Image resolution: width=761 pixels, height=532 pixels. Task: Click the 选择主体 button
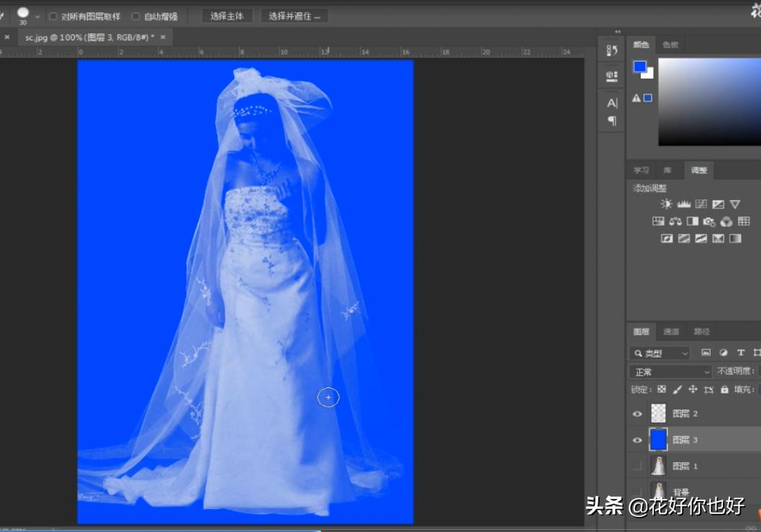coord(227,16)
